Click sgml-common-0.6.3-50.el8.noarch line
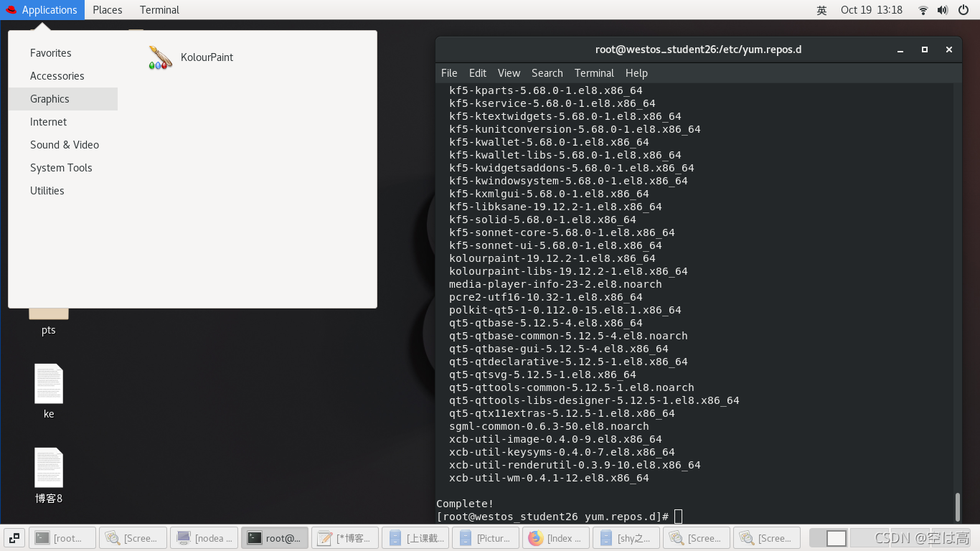 coord(549,426)
